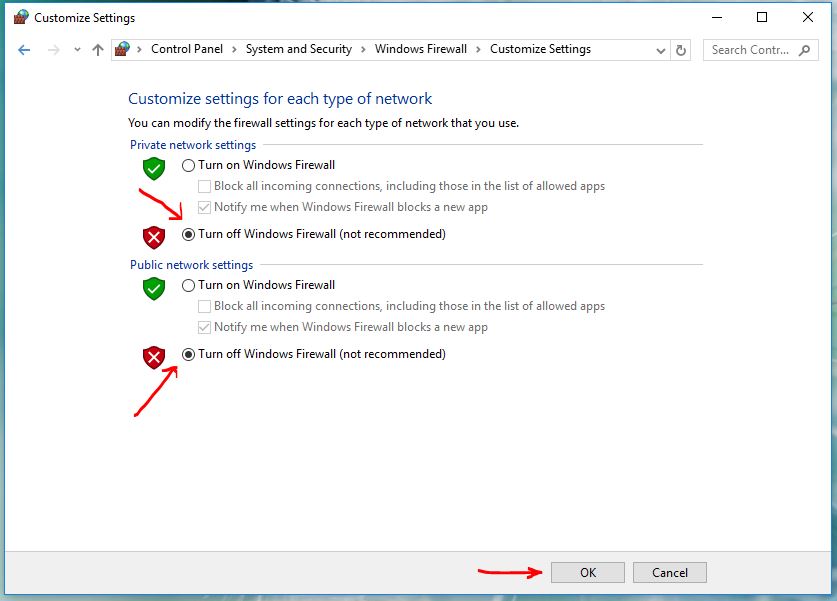Expand the chevron after System and Security
Image resolution: width=837 pixels, height=601 pixels.
[x=363, y=50]
